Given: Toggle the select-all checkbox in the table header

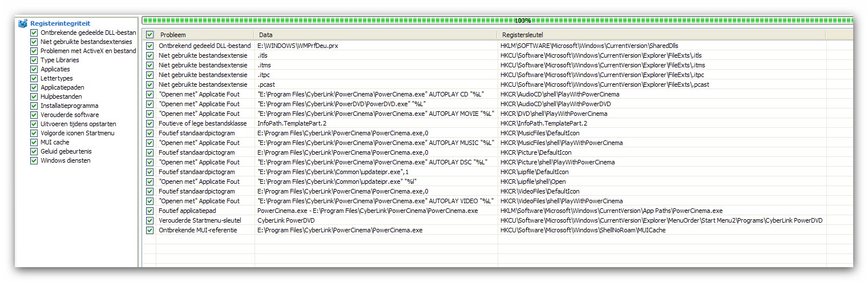Looking at the screenshot, I should [150, 35].
